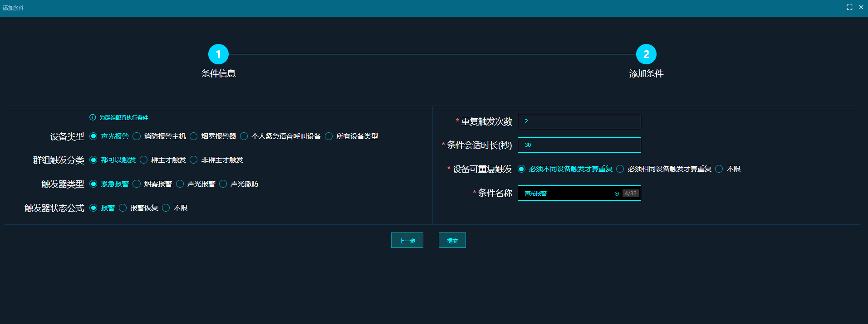
Task: Choose 必须相同设备触发才算重复 option
Action: [620, 169]
